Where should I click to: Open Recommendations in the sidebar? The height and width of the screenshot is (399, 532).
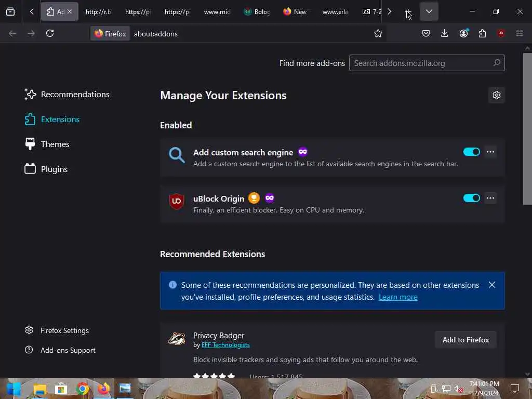tap(67, 95)
